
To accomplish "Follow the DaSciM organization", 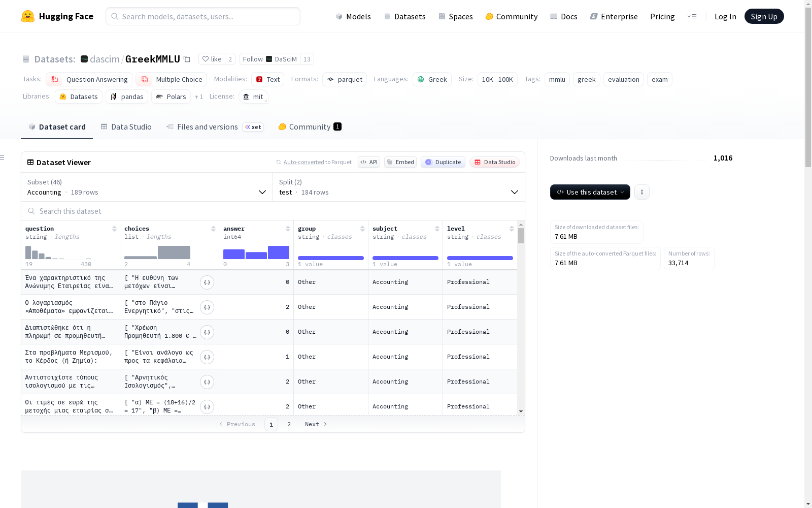I will point(270,59).
